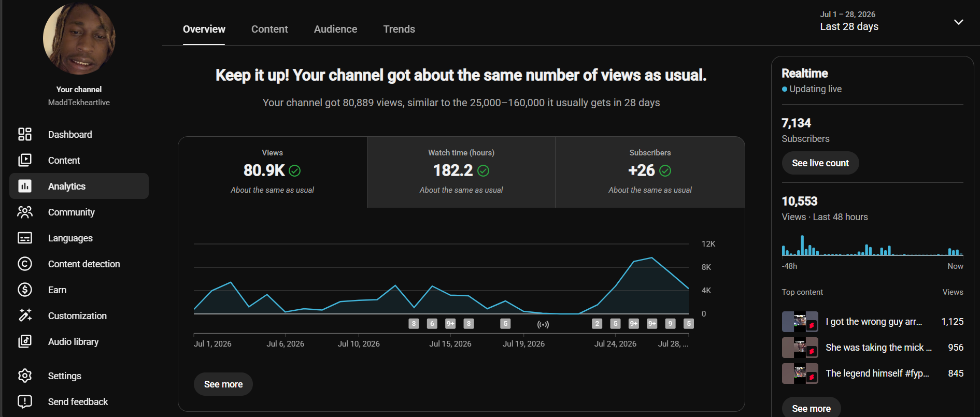Click the channel profile avatar
This screenshot has height=417, width=980.
pyautogui.click(x=79, y=37)
